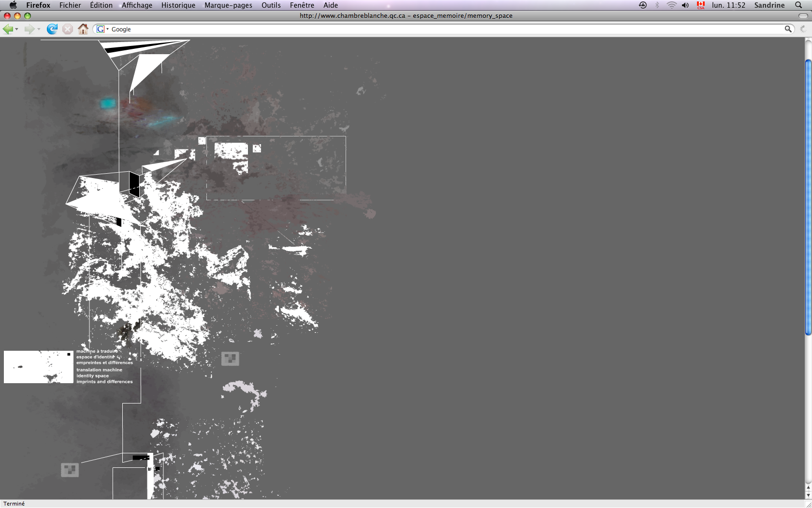Screen dimensions: 812x508
Task: Open Spotlight search in the menu bar
Action: coord(798,5)
